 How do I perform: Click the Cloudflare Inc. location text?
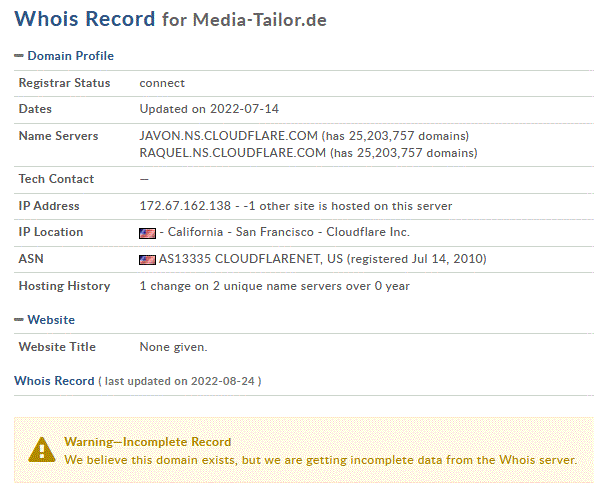(368, 232)
